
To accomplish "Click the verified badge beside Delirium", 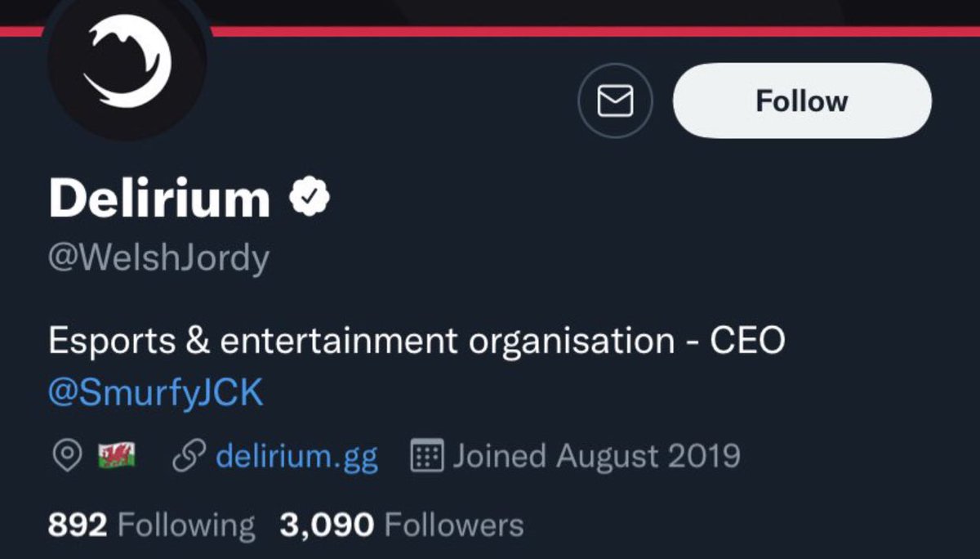I will [x=310, y=199].
